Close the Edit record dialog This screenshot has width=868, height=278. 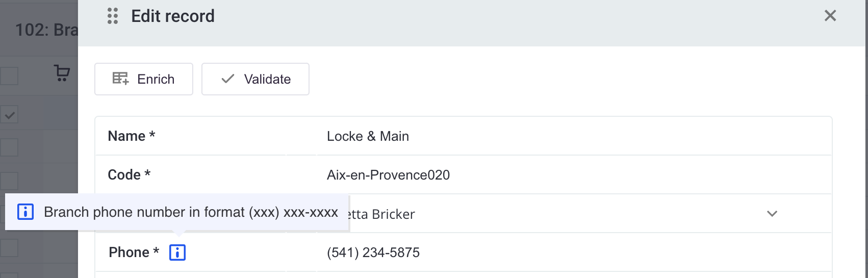[830, 16]
